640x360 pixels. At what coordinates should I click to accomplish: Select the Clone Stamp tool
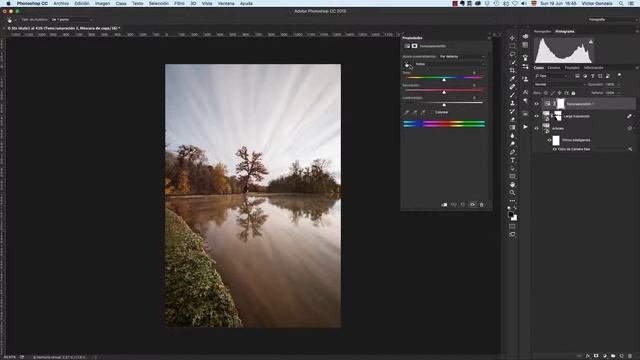click(512, 103)
